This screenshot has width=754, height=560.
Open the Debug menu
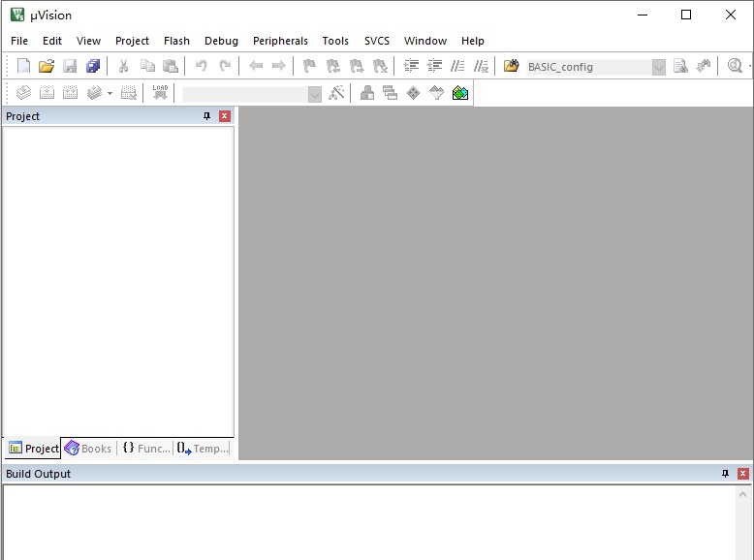coord(221,41)
